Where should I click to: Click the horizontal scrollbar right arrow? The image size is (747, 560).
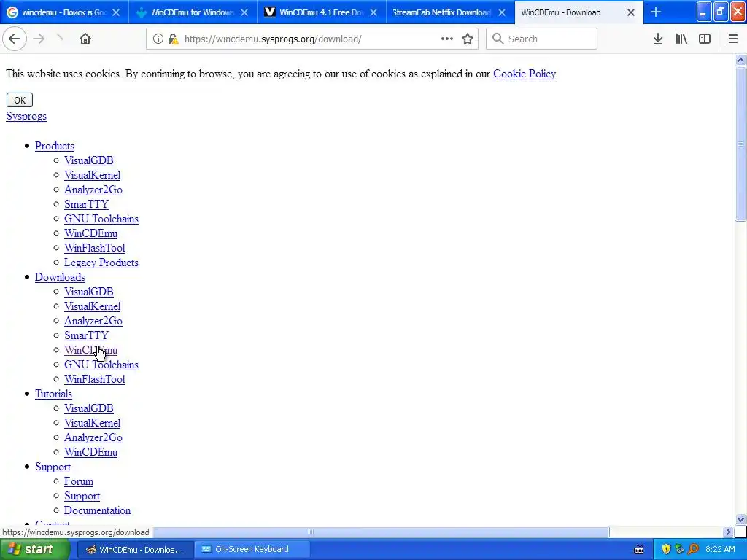coord(729,532)
